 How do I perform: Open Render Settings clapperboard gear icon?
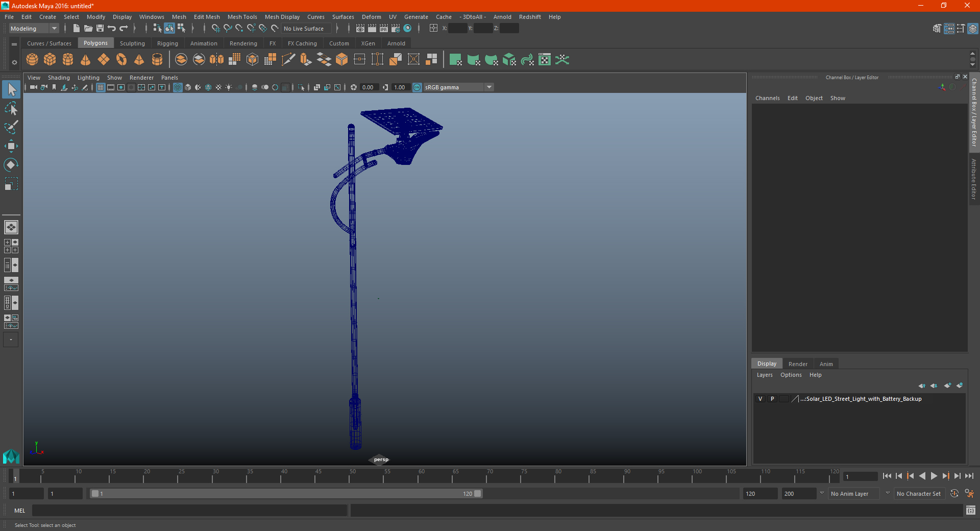(396, 29)
